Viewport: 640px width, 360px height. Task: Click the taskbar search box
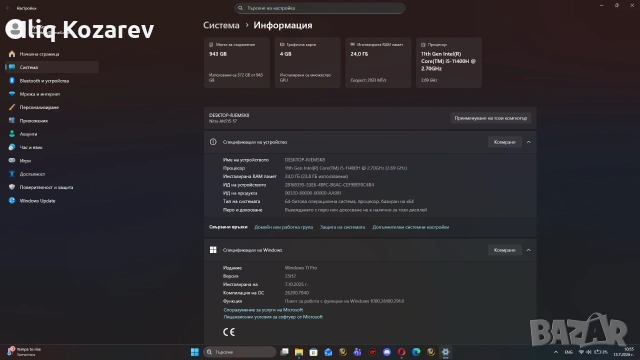click(x=240, y=352)
